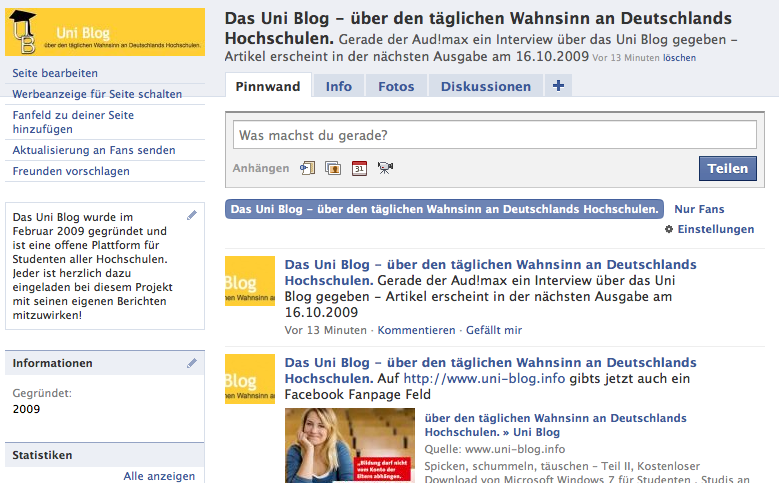Click the blonde student link preview thumbnail
Image resolution: width=779 pixels, height=483 pixels.
pos(350,445)
